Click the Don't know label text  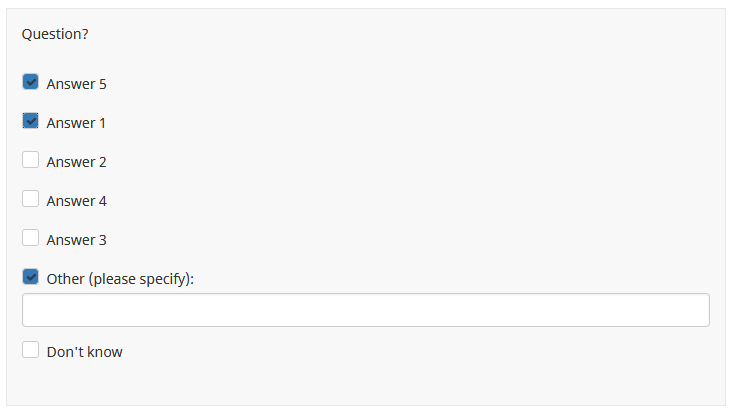pos(84,352)
